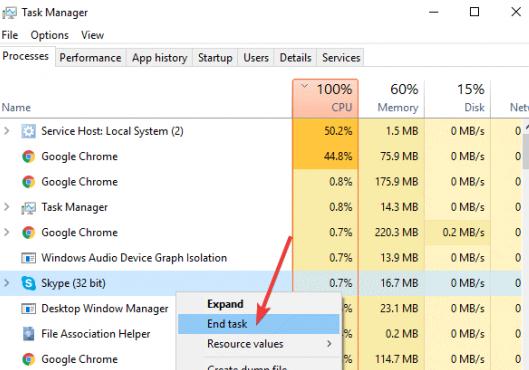The height and width of the screenshot is (370, 529).
Task: Click the Service Host gear icon
Action: (28, 131)
